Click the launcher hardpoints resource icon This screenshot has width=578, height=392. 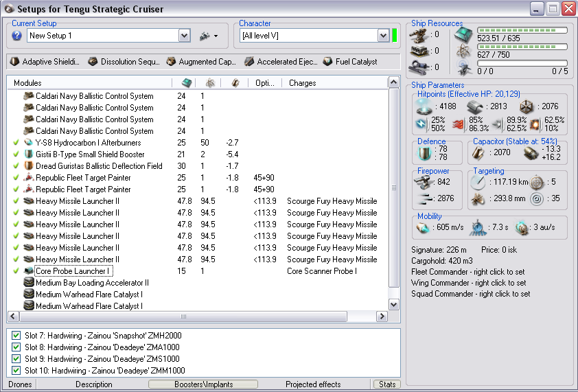(x=420, y=51)
